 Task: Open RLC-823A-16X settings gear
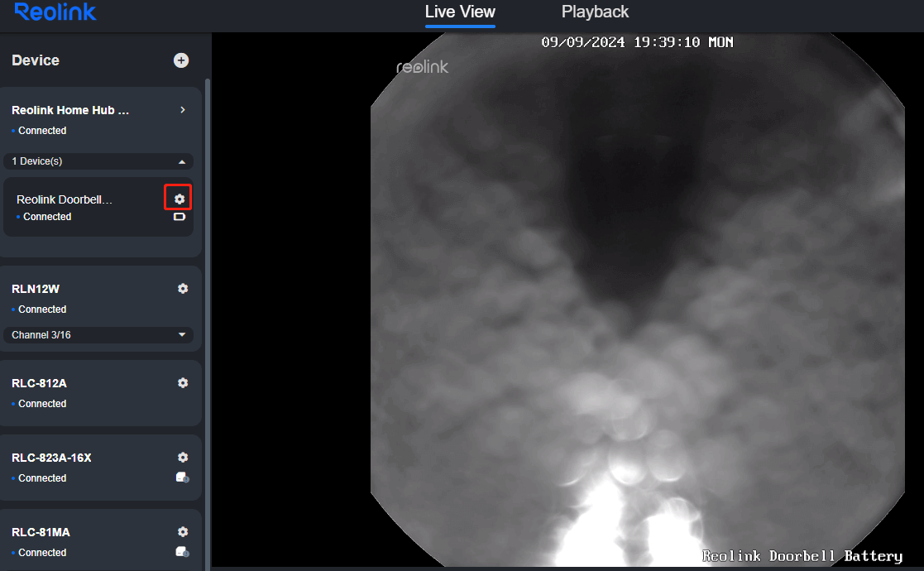tap(183, 458)
